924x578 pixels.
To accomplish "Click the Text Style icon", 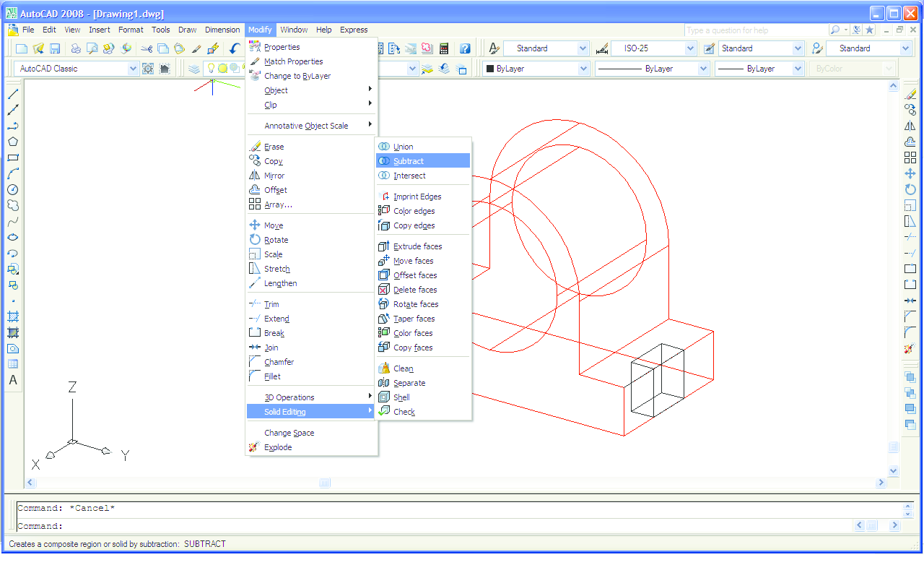I will 494,48.
